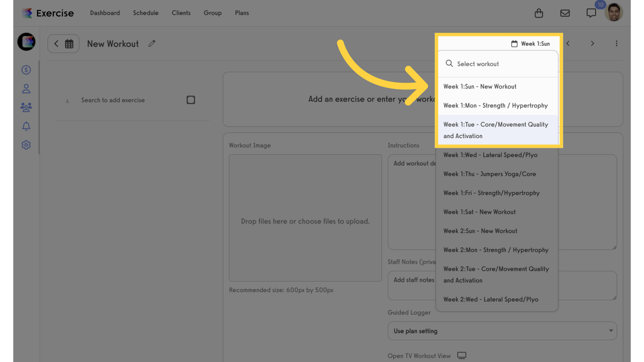The image size is (644, 362).
Task: Open the groups icon in the left sidebar
Action: point(26,107)
